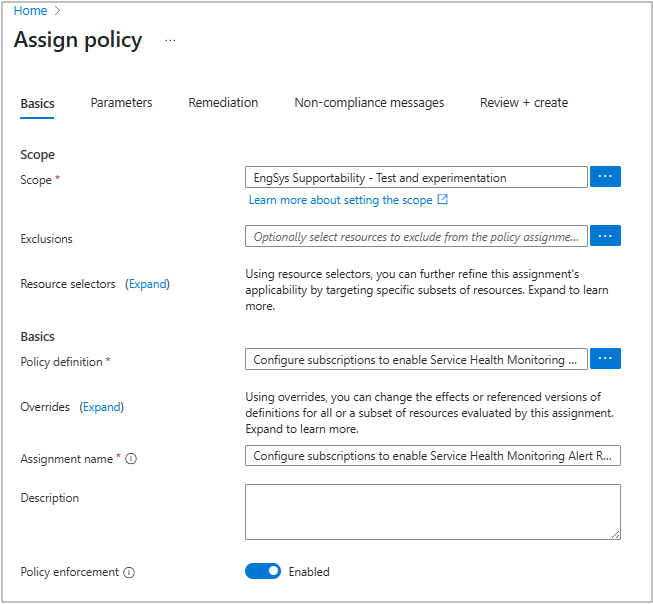This screenshot has height=604, width=653.
Task: Click the Exclusions input field
Action: [x=416, y=237]
